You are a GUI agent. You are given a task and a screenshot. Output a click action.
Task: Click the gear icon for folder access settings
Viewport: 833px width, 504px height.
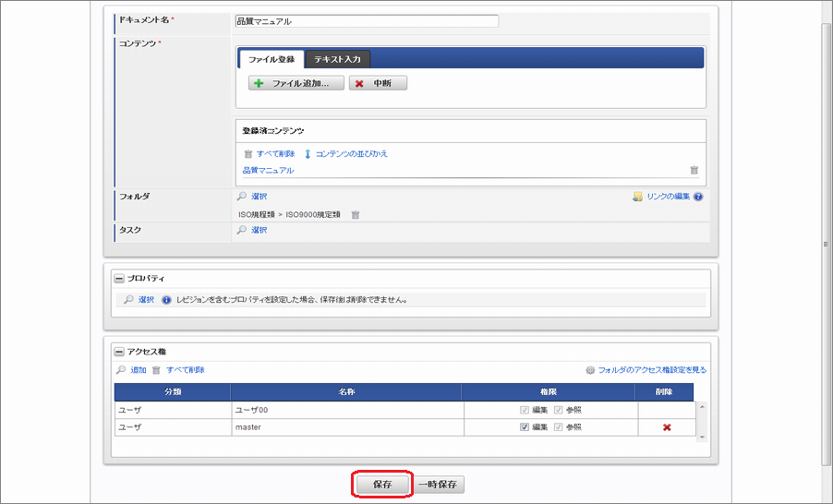590,370
